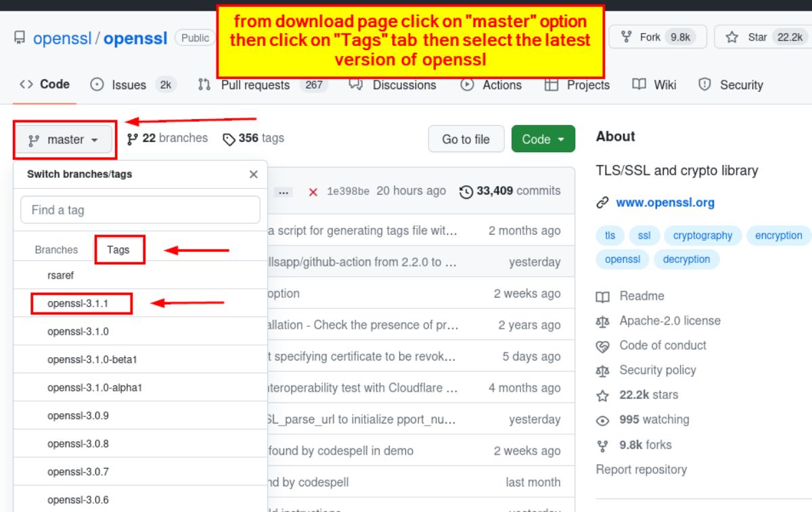Open the Security tab shield icon
812x512 pixels.
[x=705, y=85]
